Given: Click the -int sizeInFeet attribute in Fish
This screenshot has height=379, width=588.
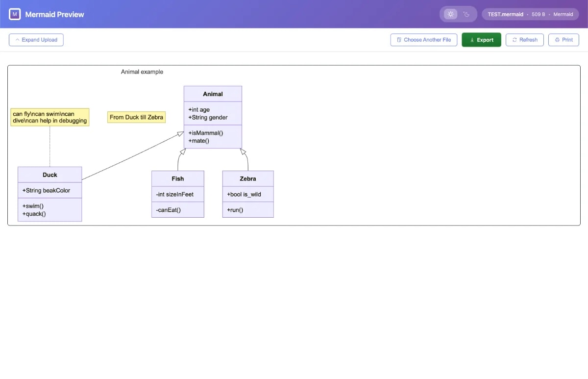Looking at the screenshot, I should [x=175, y=194].
